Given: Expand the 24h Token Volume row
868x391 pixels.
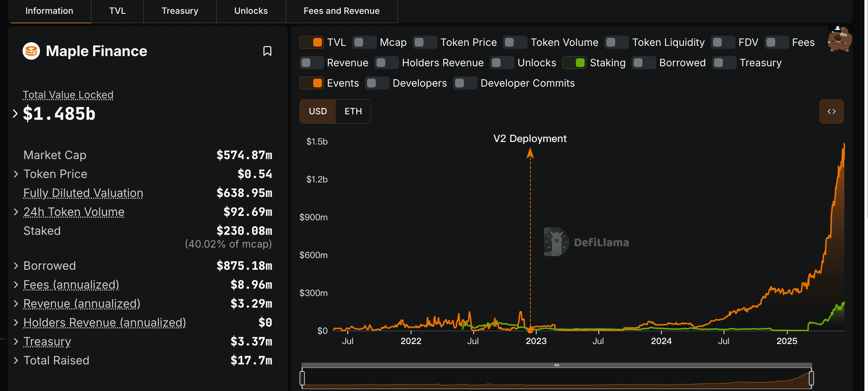Looking at the screenshot, I should [16, 212].
